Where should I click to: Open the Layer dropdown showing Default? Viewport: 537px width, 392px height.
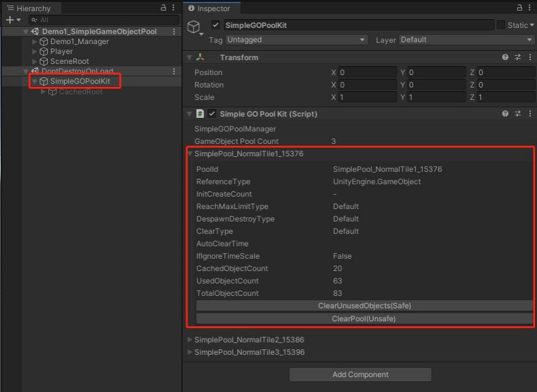click(466, 40)
